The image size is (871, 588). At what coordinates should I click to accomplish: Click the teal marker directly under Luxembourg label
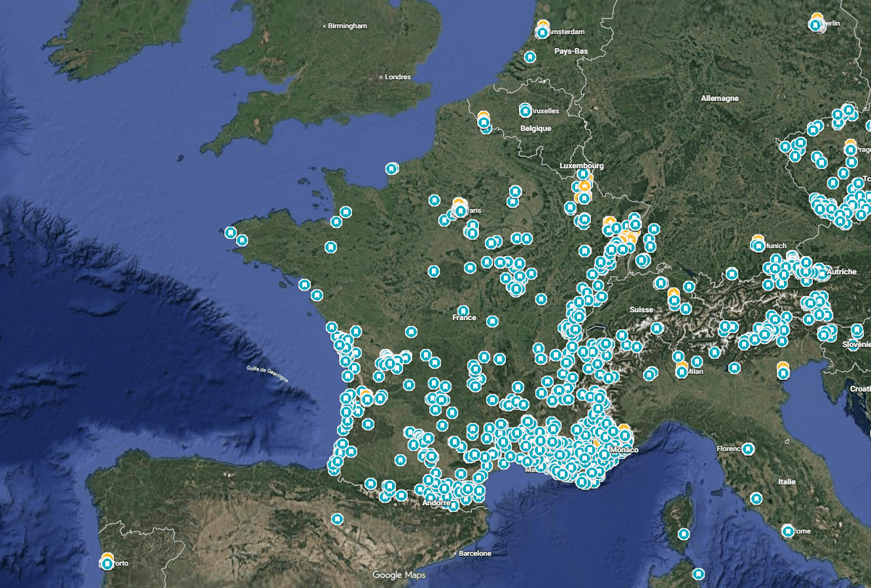582,175
